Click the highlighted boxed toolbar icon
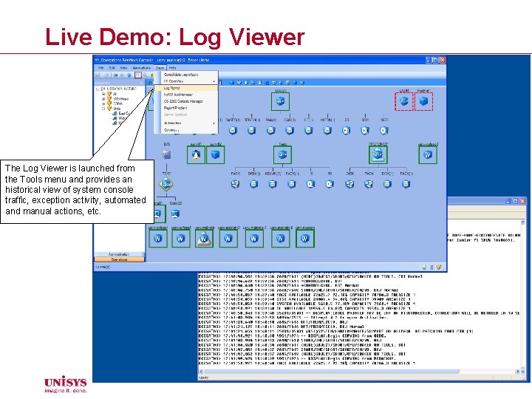 [138, 75]
